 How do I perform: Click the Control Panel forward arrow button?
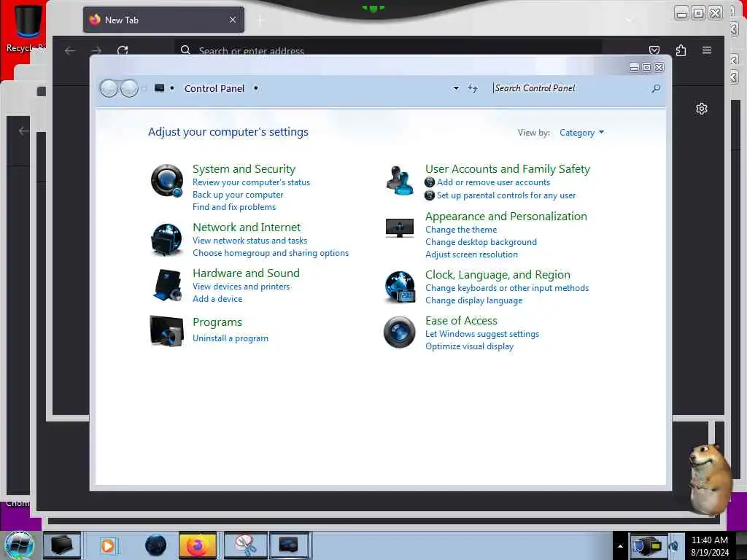point(129,88)
